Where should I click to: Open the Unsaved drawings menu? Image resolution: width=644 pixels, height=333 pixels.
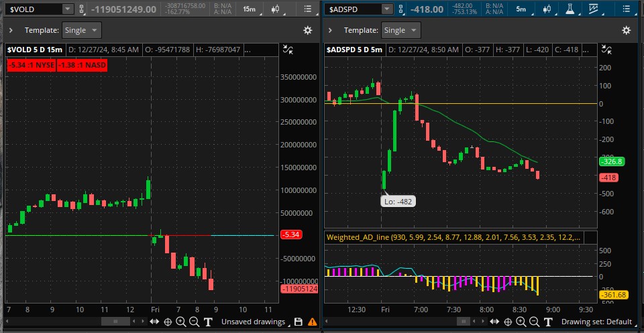[256, 322]
